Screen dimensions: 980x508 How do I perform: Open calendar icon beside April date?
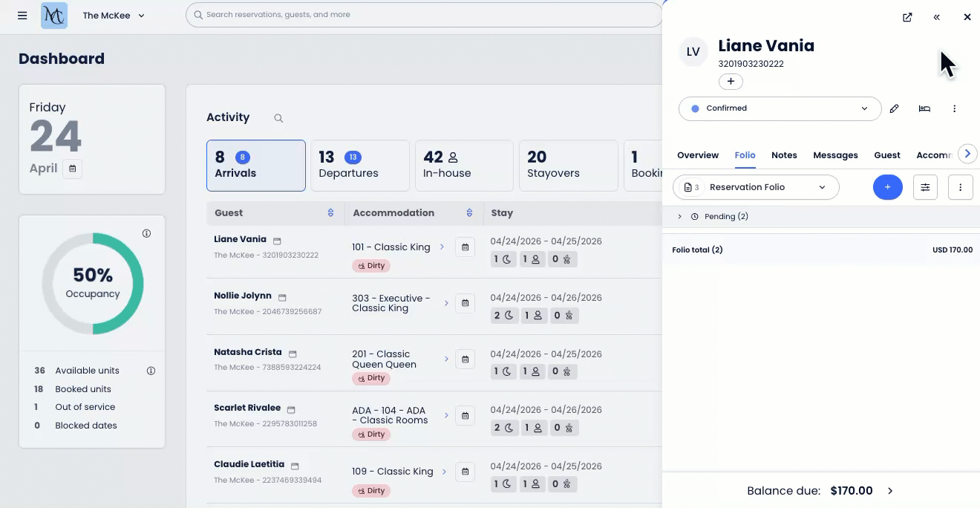coord(72,169)
